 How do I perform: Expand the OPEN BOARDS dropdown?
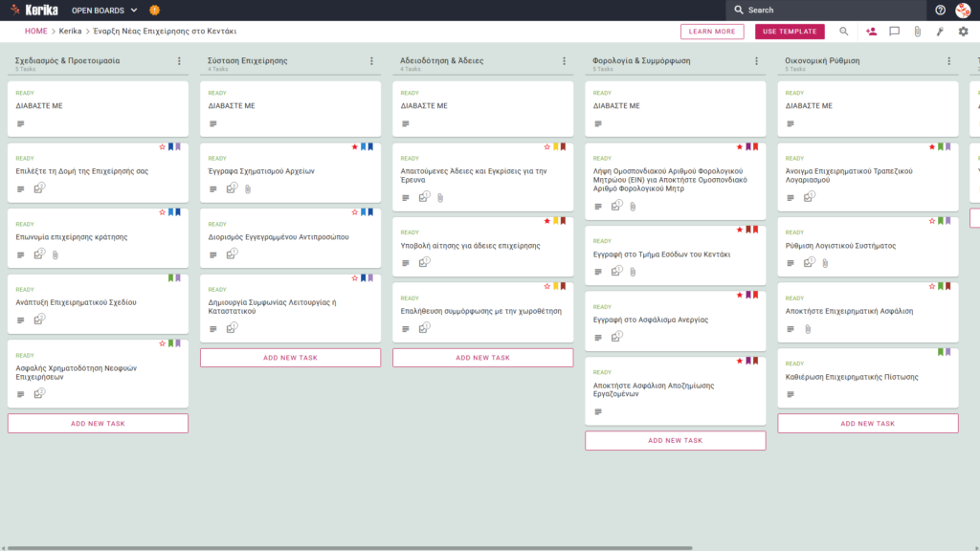tap(104, 10)
